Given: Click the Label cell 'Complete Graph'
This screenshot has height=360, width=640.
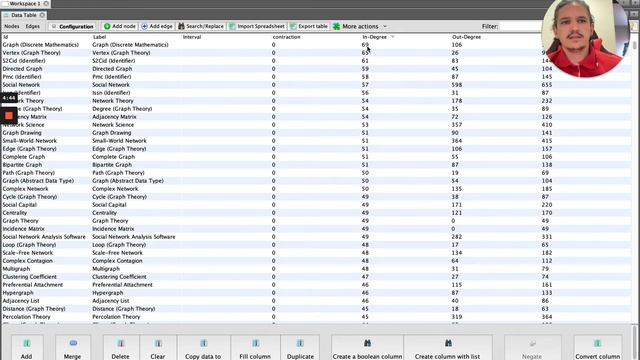Looking at the screenshot, I should pyautogui.click(x=113, y=157).
